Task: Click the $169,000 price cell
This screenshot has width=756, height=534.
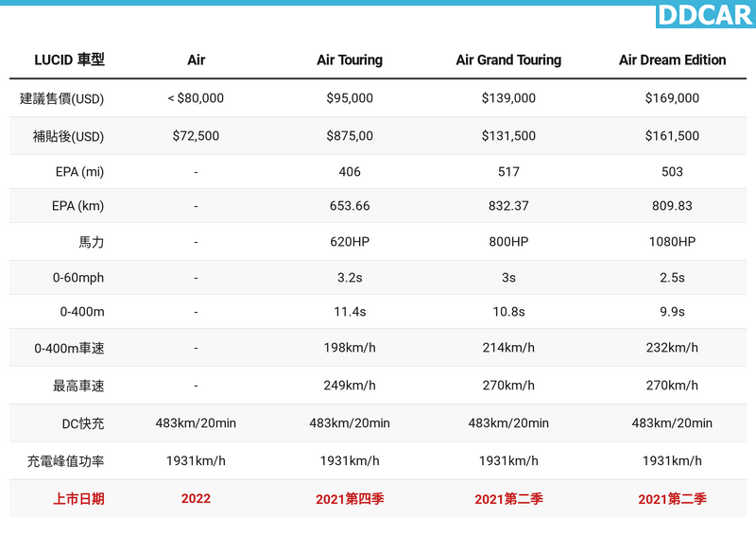Action: tap(672, 98)
